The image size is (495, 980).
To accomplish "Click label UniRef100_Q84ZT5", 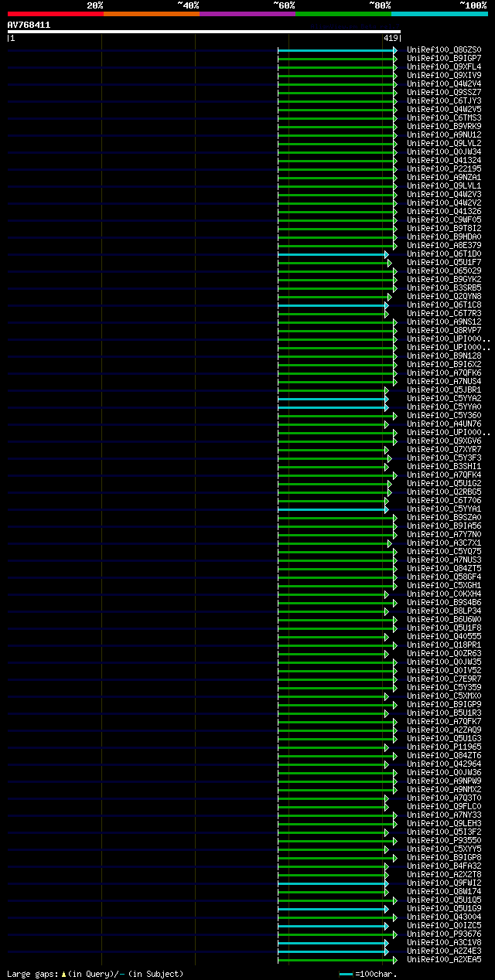I will point(444,568).
